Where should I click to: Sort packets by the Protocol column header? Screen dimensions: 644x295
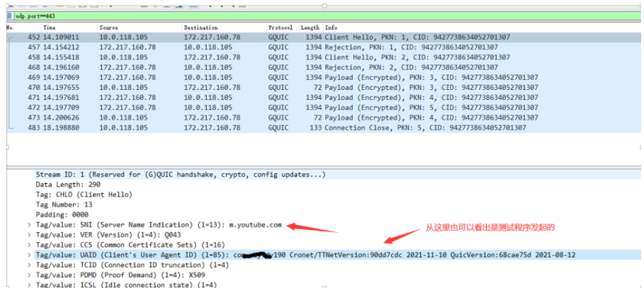click(x=283, y=28)
